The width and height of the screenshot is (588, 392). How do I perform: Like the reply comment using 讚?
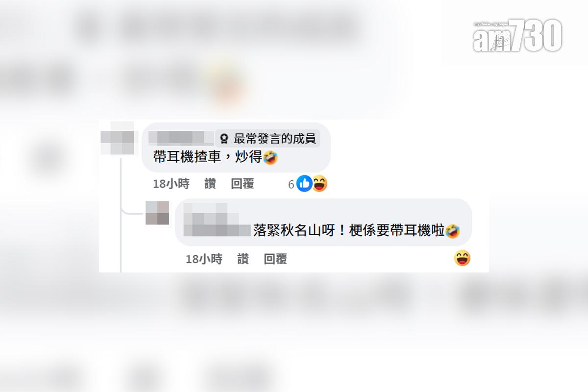point(243,259)
